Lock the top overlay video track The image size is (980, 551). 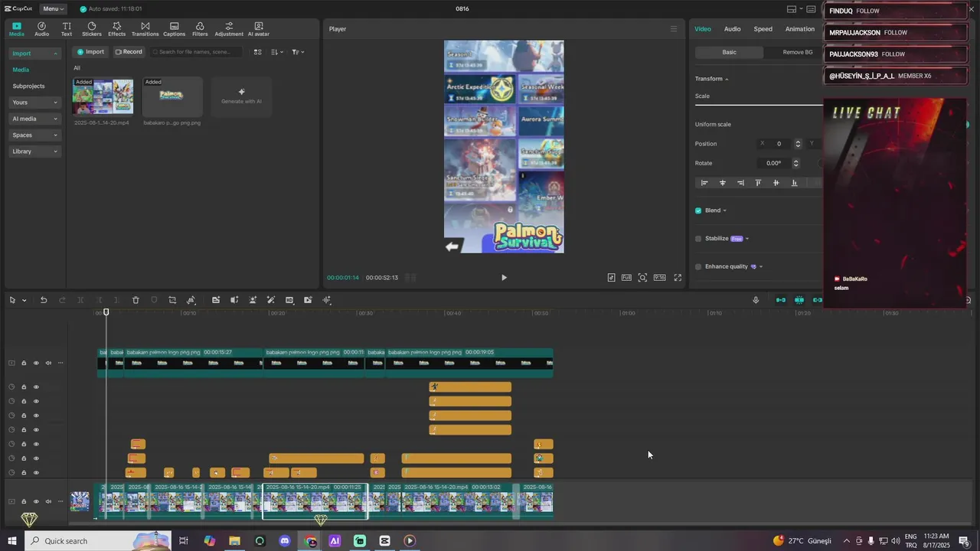(x=24, y=364)
